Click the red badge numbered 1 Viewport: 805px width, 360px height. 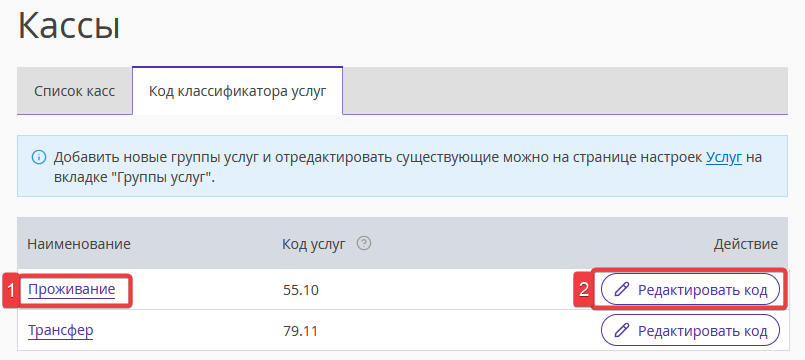pyautogui.click(x=11, y=291)
